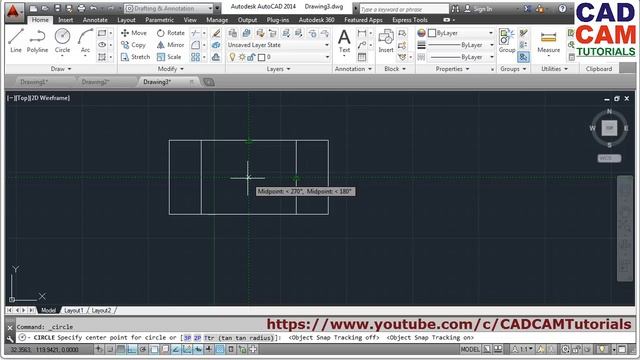Toggle MODEL space button in status bar
The image size is (640, 360).
click(x=470, y=349)
